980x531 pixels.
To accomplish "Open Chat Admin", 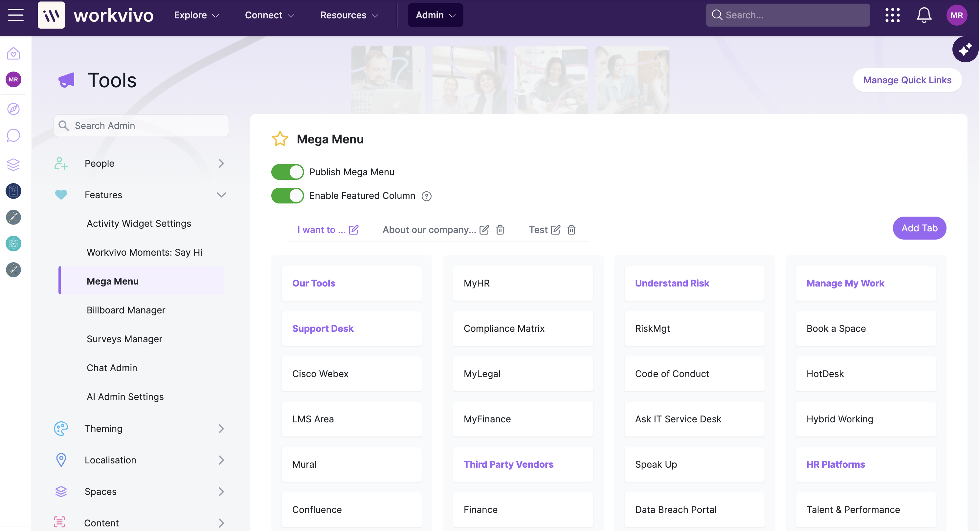I will [112, 368].
